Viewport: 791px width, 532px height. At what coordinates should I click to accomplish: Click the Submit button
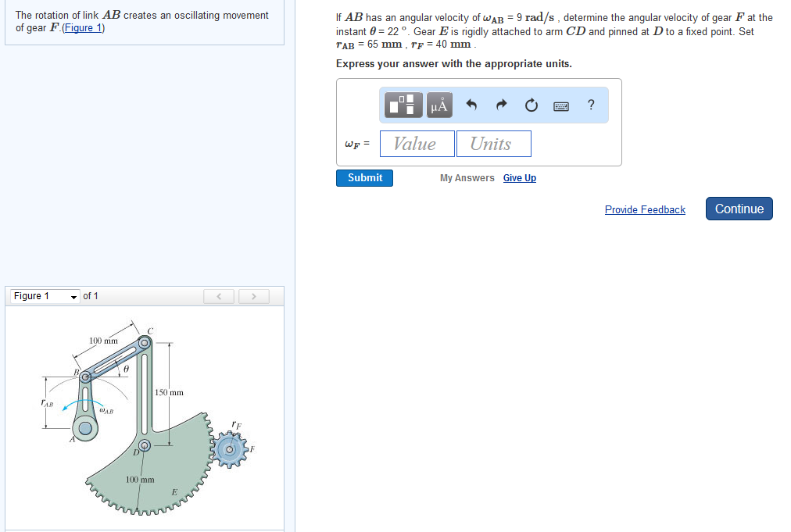pos(364,177)
